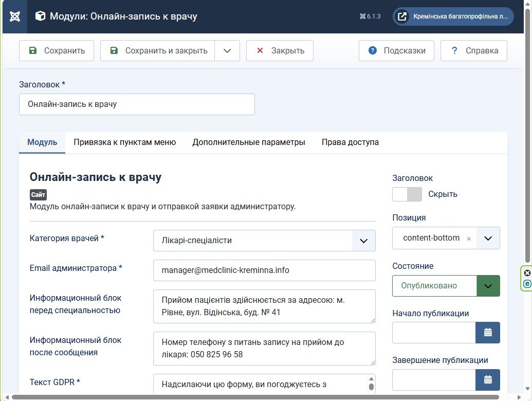This screenshot has height=401, width=532.
Task: Click the 'Онлайн-запись к врачу' module heading
Action: coord(95,177)
